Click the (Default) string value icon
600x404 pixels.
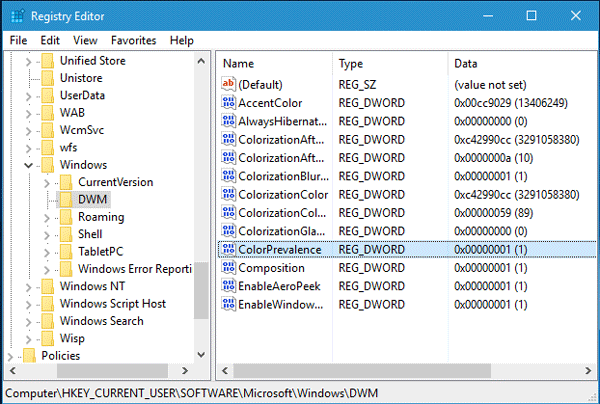(x=227, y=85)
